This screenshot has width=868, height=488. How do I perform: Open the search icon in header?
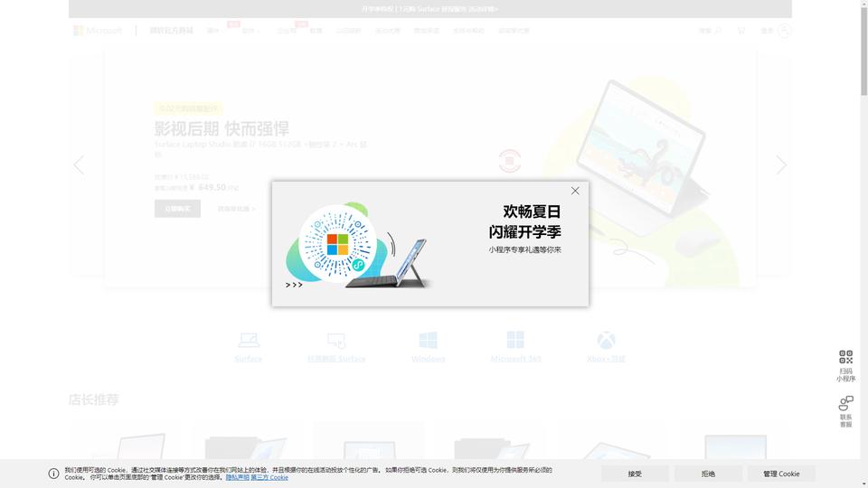[718, 31]
